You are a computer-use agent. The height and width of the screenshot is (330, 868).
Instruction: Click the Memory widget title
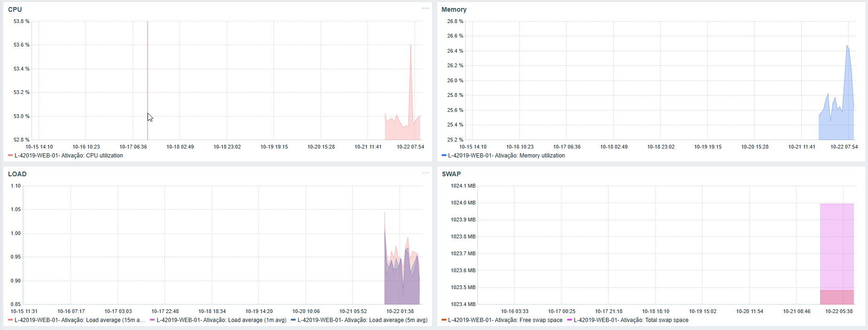pyautogui.click(x=454, y=9)
